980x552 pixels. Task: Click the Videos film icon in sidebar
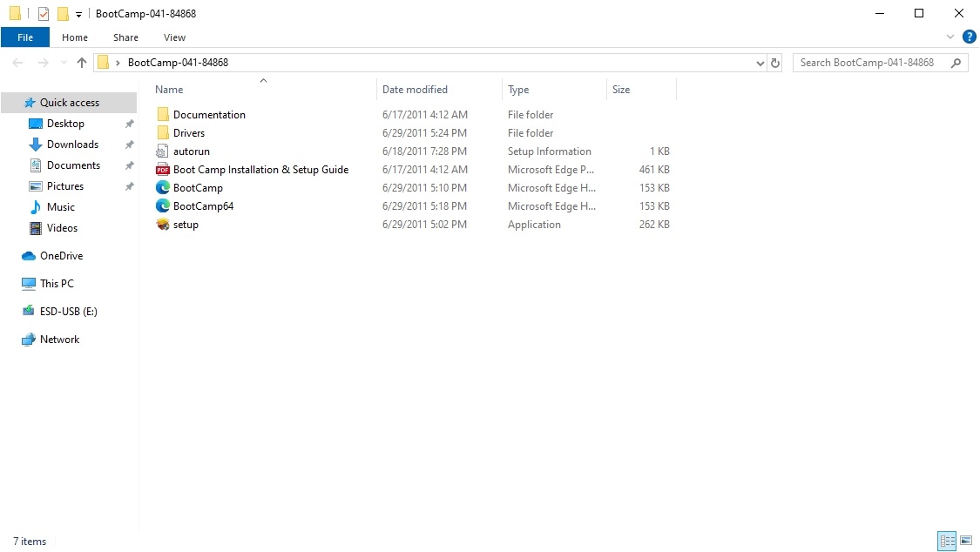click(36, 228)
